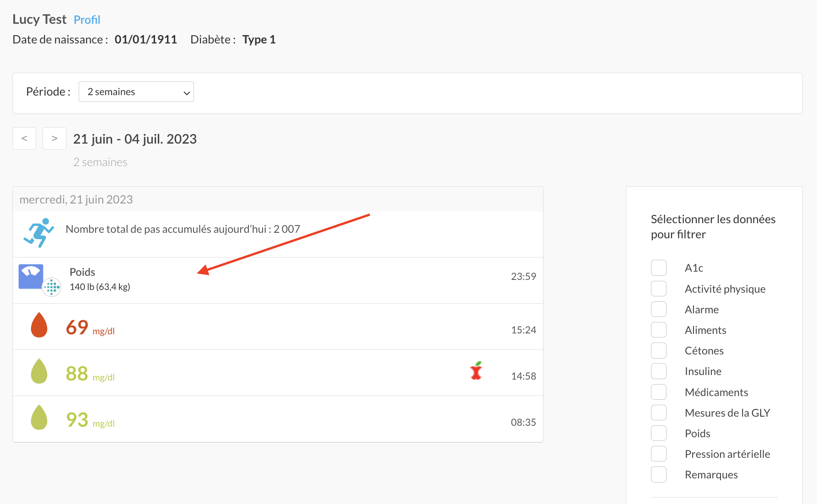Viewport: 817px width, 504px height.
Task: Click the mercredi, 21 juin 2023 header
Action: coord(76,199)
